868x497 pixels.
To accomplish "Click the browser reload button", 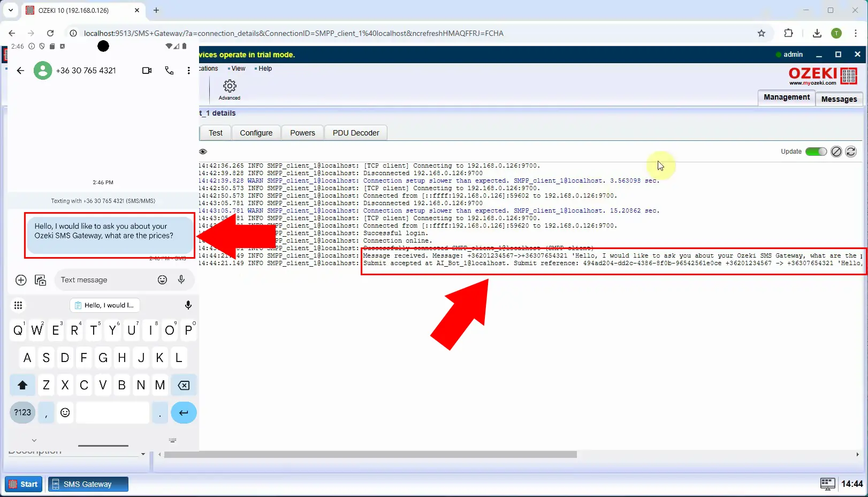I will click(x=50, y=33).
